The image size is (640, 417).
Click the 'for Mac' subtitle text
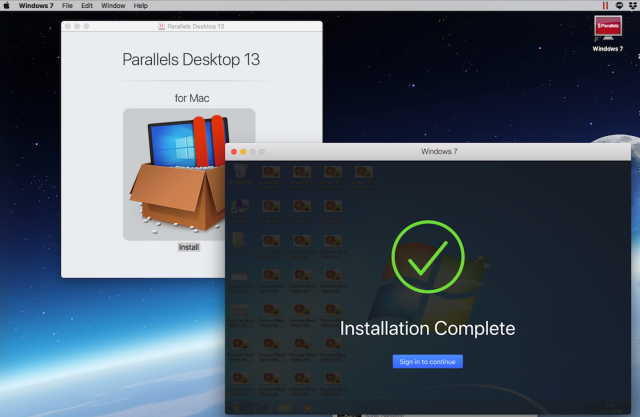point(192,98)
